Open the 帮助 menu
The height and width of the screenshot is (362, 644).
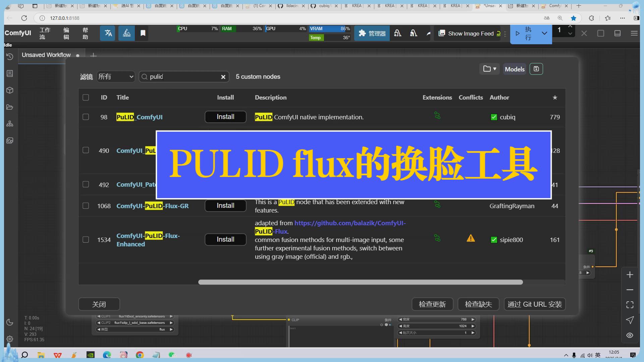point(85,33)
